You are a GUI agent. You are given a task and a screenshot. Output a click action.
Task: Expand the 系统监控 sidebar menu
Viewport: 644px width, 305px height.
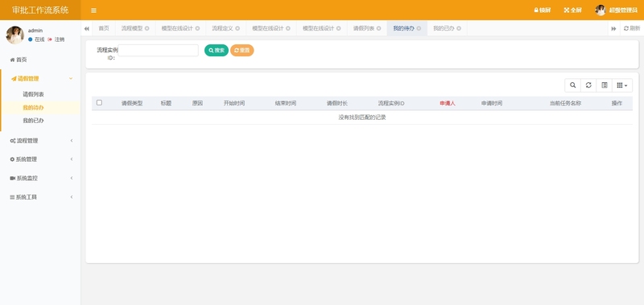coord(40,178)
